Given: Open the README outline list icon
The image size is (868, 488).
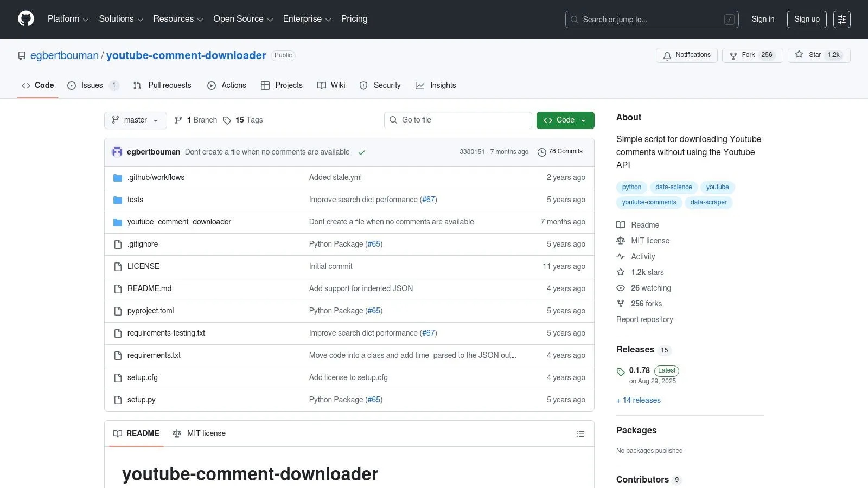Looking at the screenshot, I should click(x=580, y=434).
